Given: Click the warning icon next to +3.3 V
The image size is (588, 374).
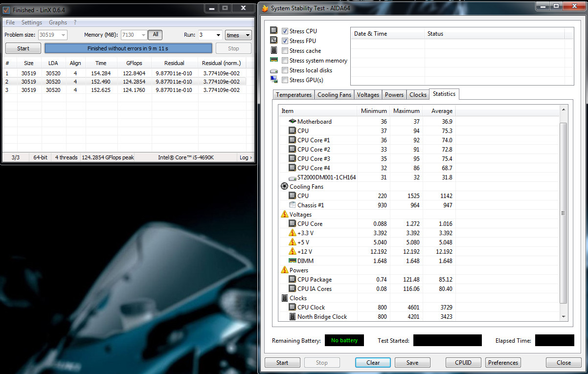Looking at the screenshot, I should click(293, 233).
